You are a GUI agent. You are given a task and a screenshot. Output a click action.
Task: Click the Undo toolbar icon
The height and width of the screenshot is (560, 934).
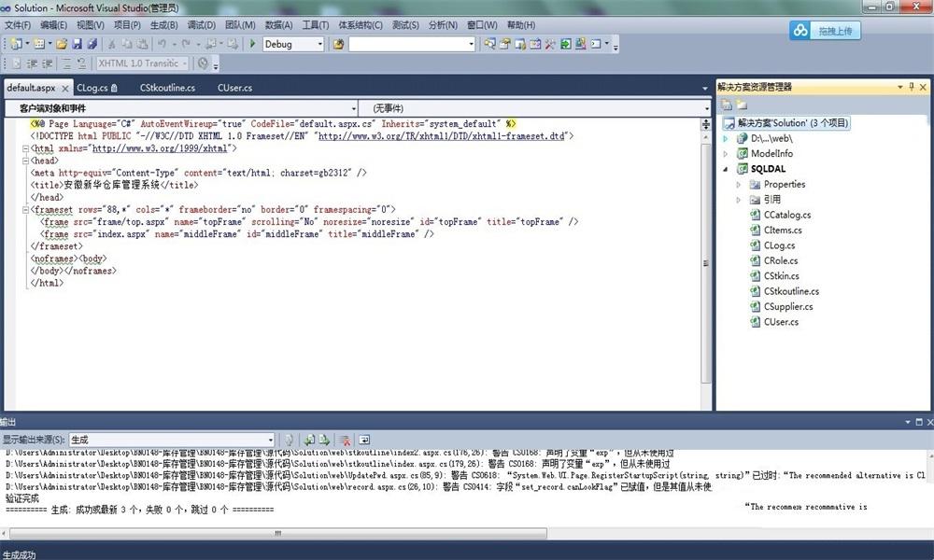162,44
